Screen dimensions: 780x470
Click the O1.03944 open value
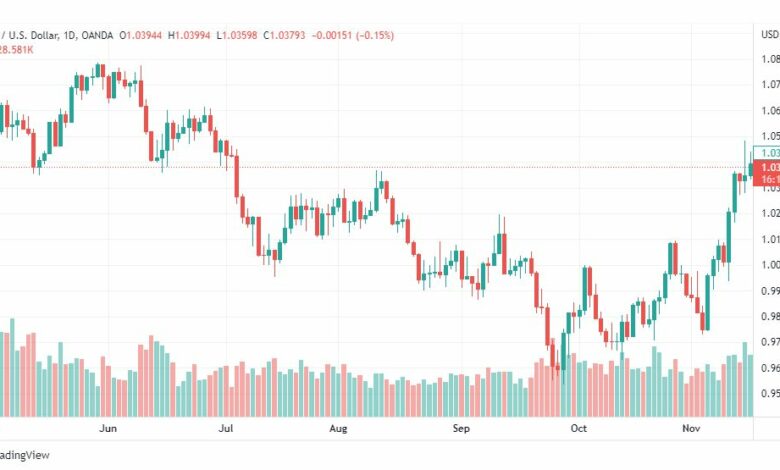pyautogui.click(x=141, y=35)
